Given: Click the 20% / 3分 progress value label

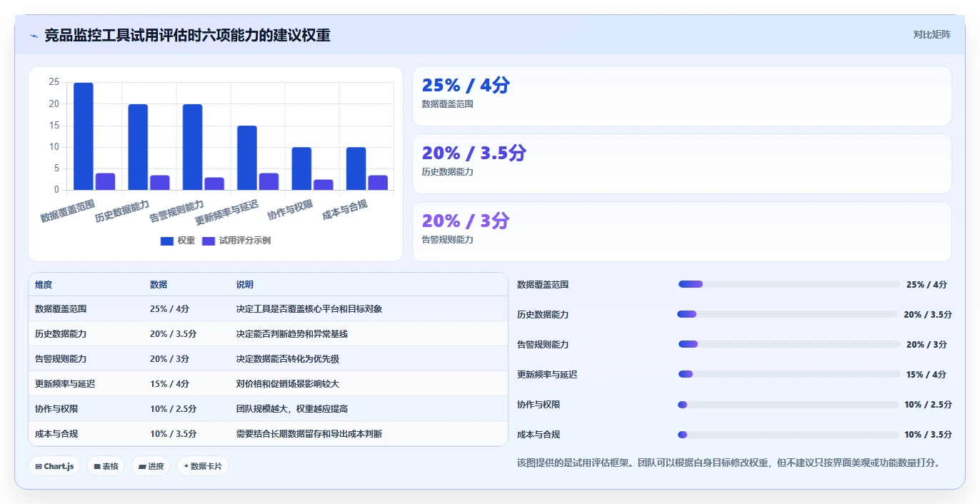Looking at the screenshot, I should click(926, 344).
